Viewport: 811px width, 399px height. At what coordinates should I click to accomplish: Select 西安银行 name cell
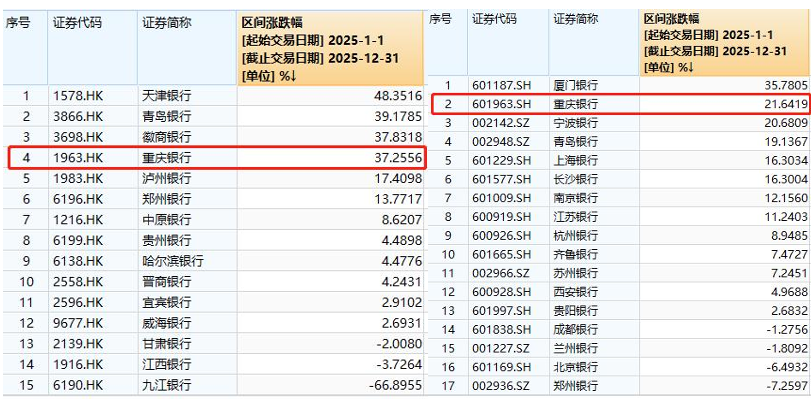(x=576, y=292)
